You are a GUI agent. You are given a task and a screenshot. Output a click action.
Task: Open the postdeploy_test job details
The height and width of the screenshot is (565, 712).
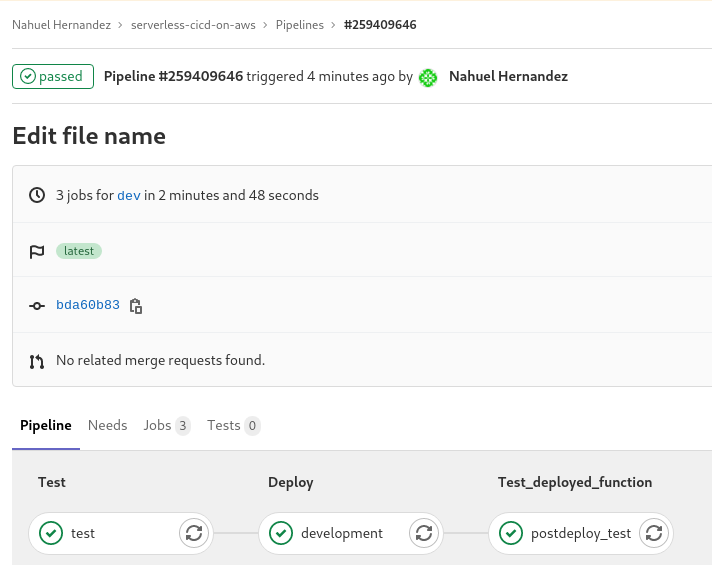(x=580, y=533)
